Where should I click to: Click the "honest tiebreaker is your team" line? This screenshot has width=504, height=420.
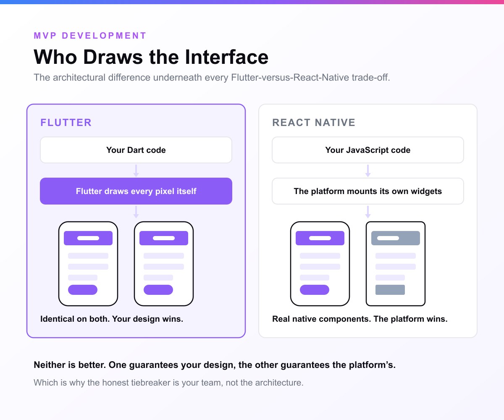(x=168, y=383)
